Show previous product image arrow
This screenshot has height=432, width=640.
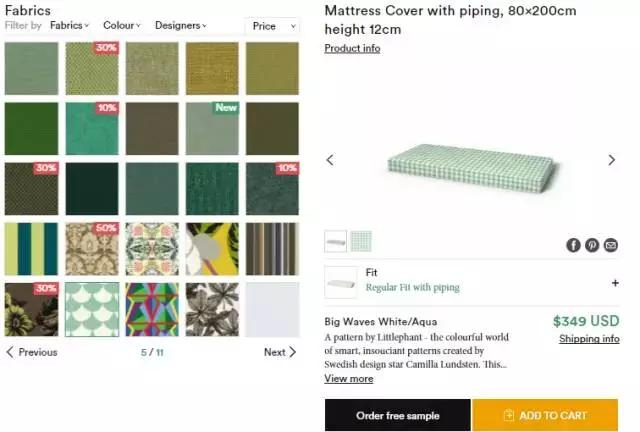(x=330, y=160)
